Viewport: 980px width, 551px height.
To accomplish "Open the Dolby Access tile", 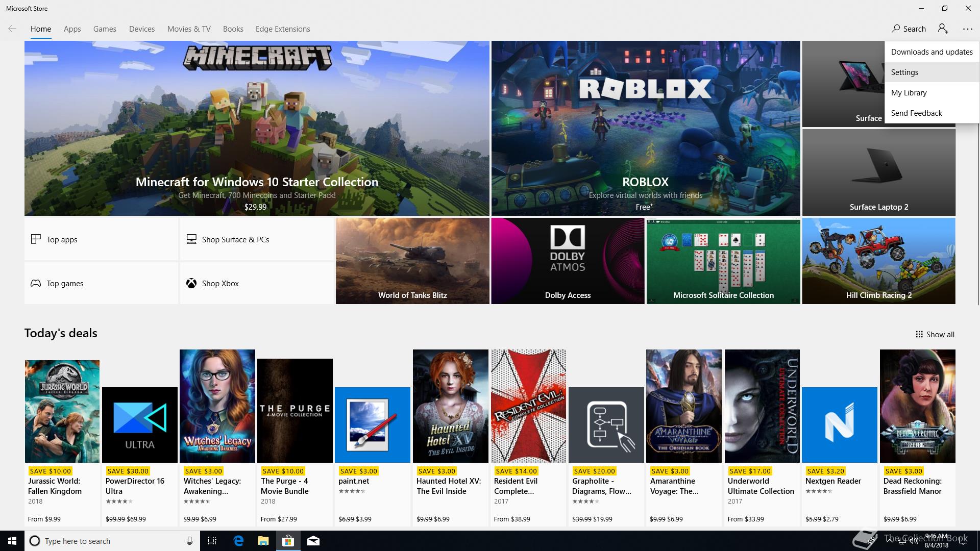I will [x=568, y=261].
